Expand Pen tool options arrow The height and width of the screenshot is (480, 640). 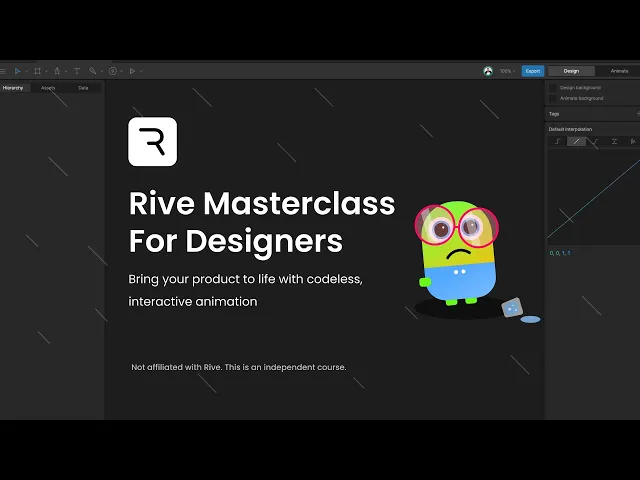(66, 71)
